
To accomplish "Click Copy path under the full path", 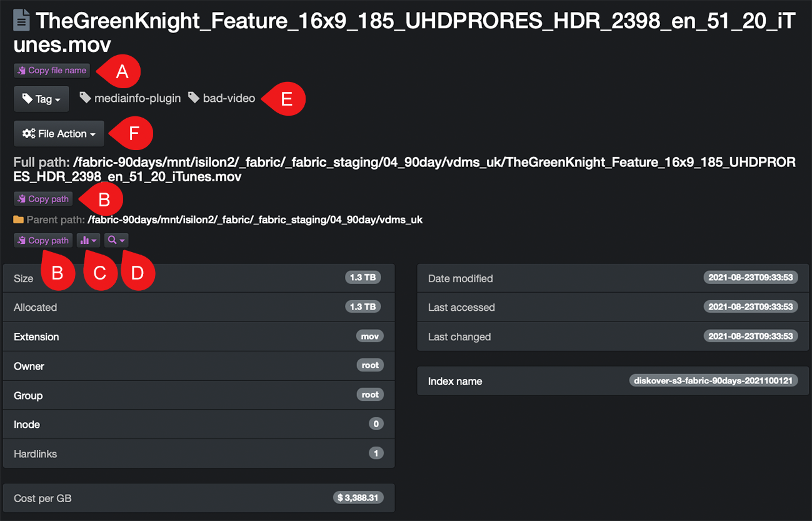I will 43,198.
